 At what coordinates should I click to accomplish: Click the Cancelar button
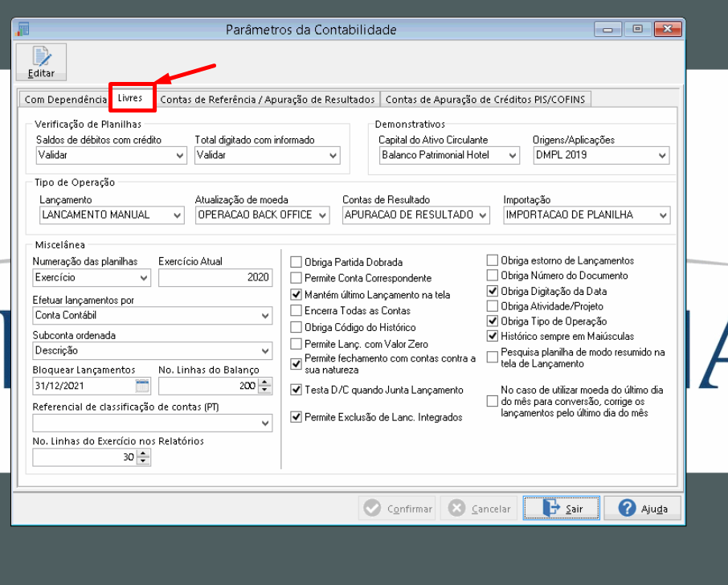(x=479, y=509)
